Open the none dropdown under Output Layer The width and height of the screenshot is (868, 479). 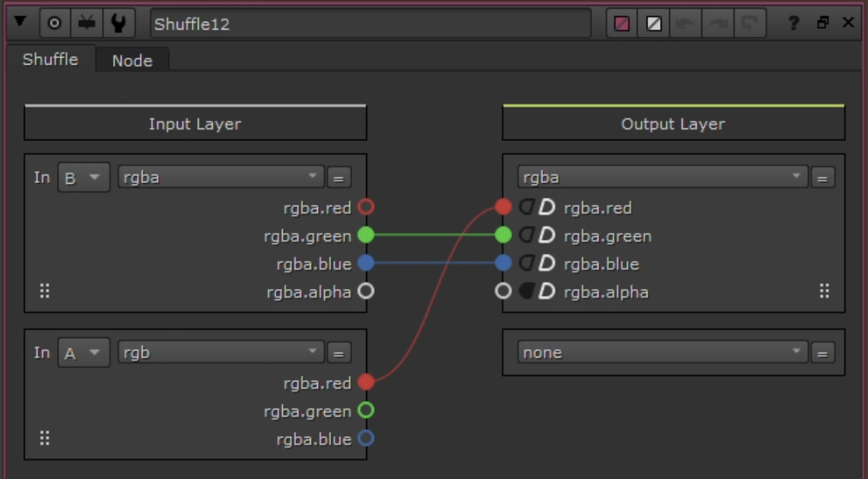pyautogui.click(x=661, y=352)
